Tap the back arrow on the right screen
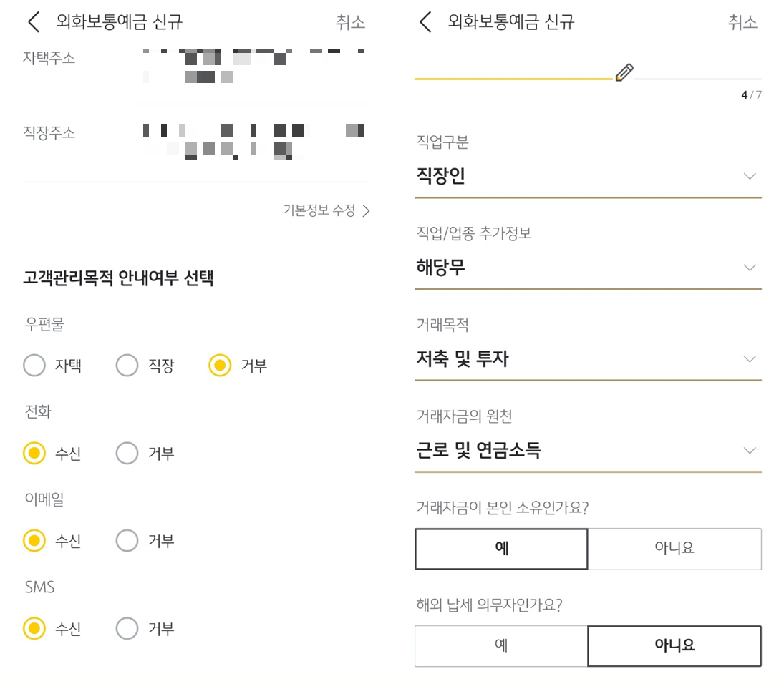 tap(423, 21)
